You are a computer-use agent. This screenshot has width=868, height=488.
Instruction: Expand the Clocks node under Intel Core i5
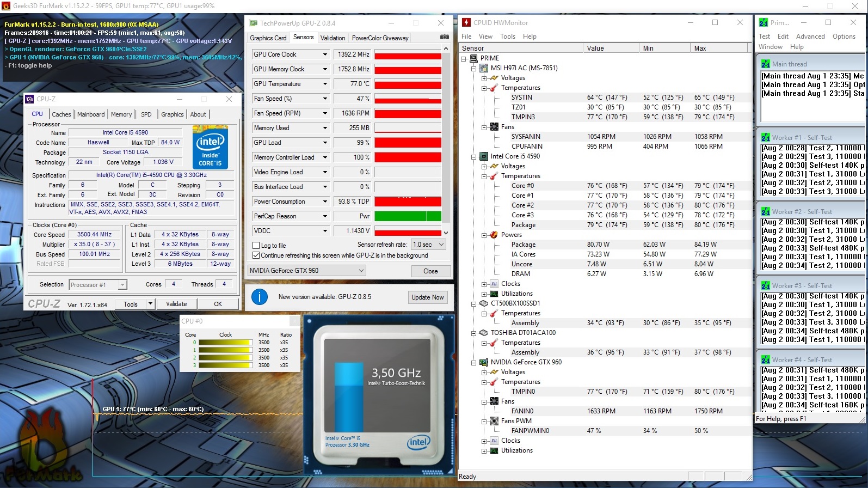point(484,284)
